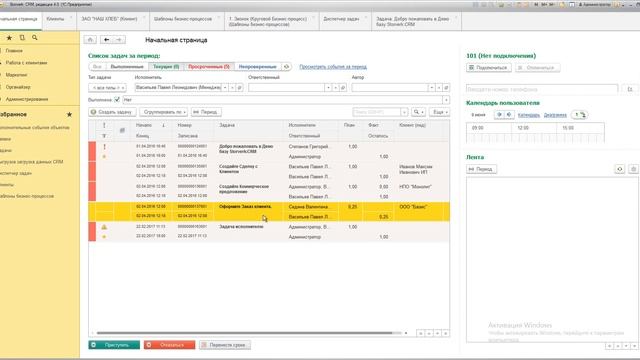Navigate forward with right arrow

point(119,40)
